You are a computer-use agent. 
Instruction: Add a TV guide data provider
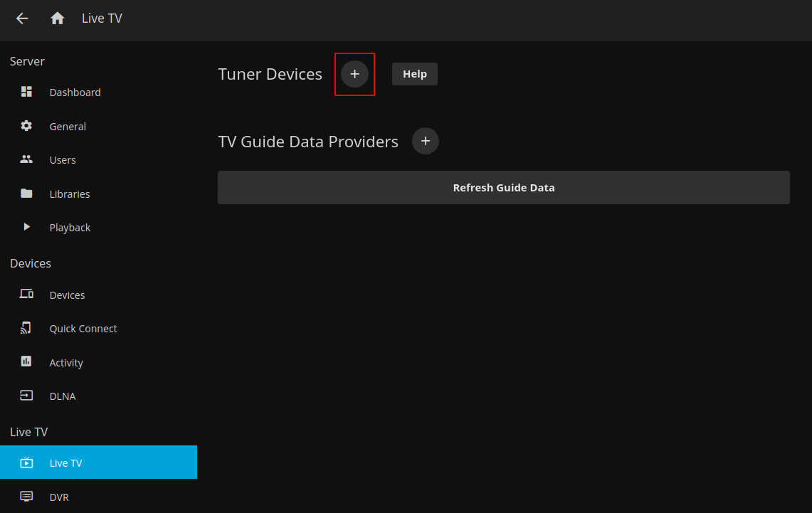click(x=426, y=141)
